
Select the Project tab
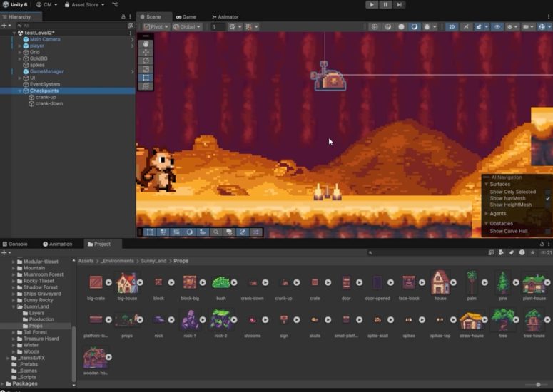(99, 244)
